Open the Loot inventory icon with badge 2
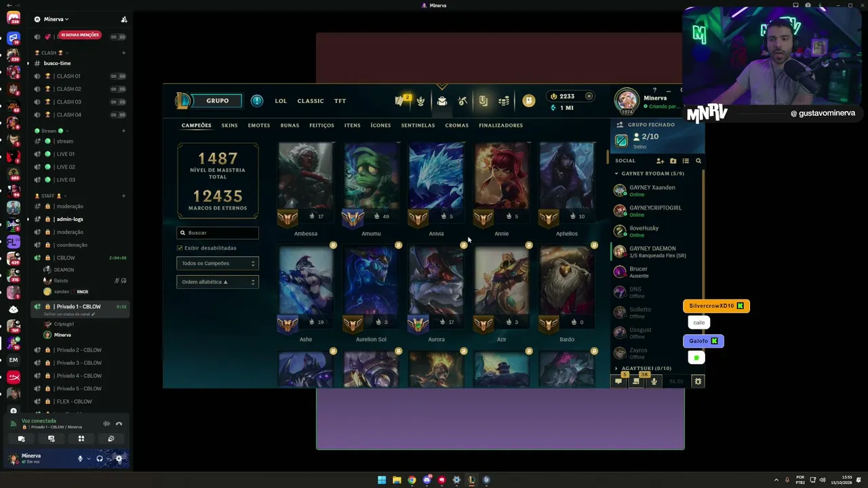 coord(400,101)
